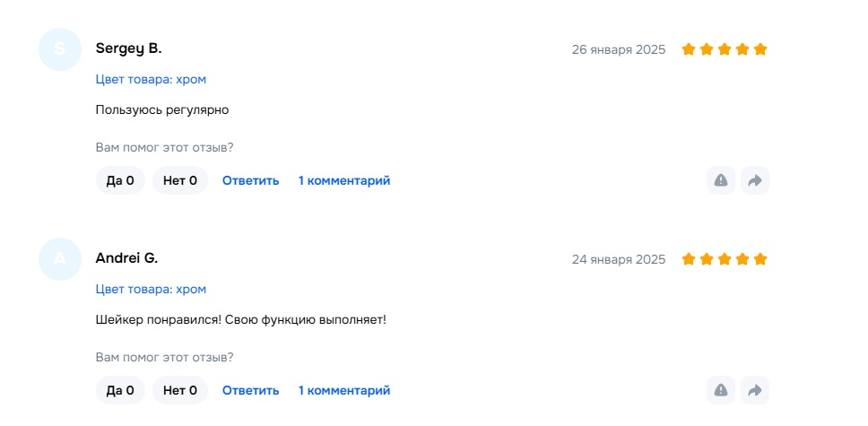Expand "1 комментарий" under Sergey B.'s review
The width and height of the screenshot is (868, 426).
pyautogui.click(x=344, y=180)
